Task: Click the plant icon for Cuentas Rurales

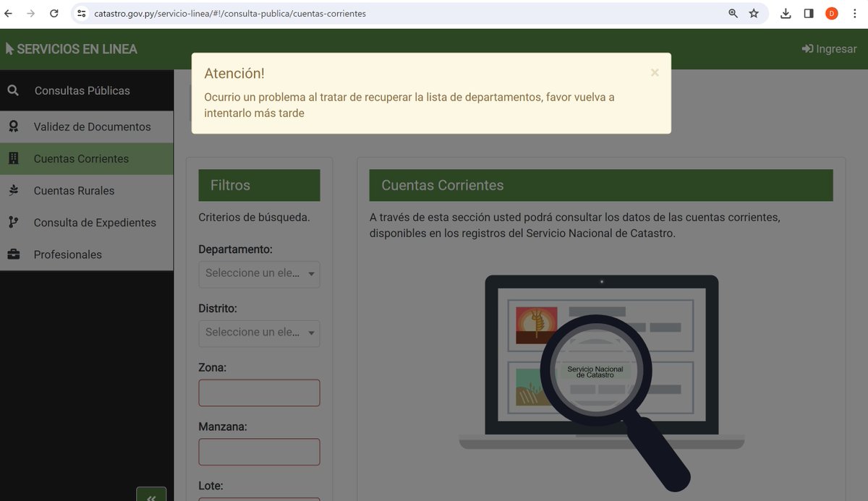Action: [x=13, y=190]
